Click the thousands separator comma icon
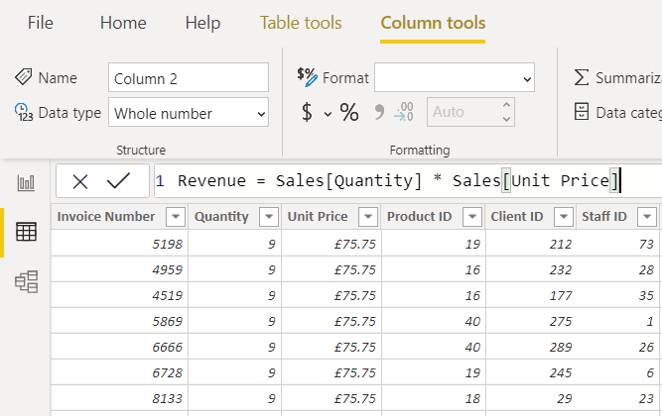Image resolution: width=662 pixels, height=416 pixels. (379, 113)
